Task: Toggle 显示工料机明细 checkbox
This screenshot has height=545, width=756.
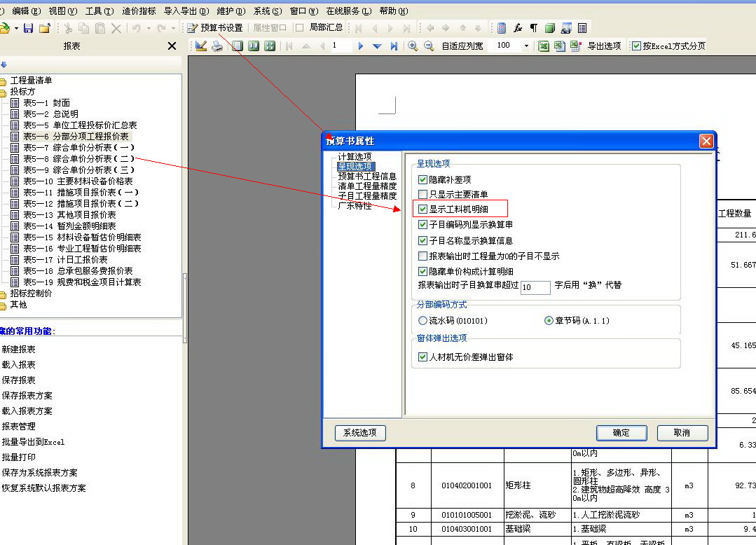Action: pyautogui.click(x=422, y=209)
